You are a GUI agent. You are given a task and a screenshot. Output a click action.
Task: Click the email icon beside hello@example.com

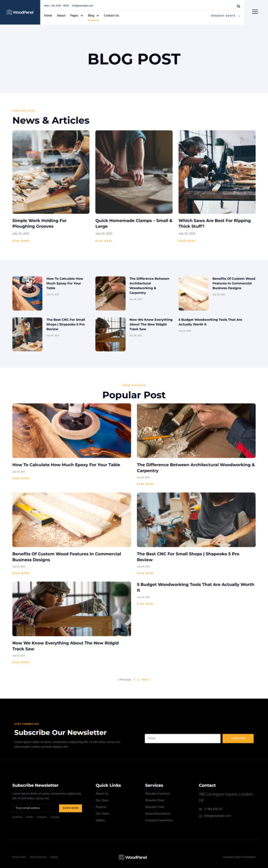[x=201, y=816]
